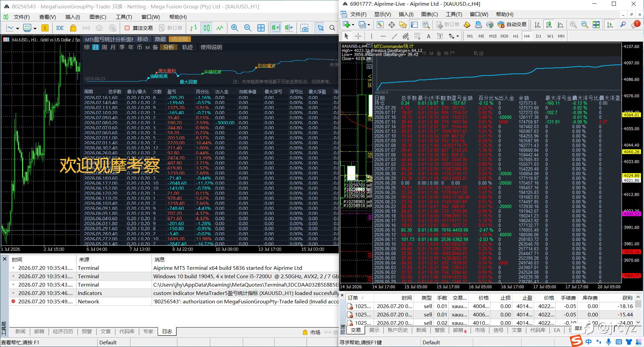The image size is (644, 347).
Task: Enable chart auto-scroll to latest bar
Action: [276, 28]
